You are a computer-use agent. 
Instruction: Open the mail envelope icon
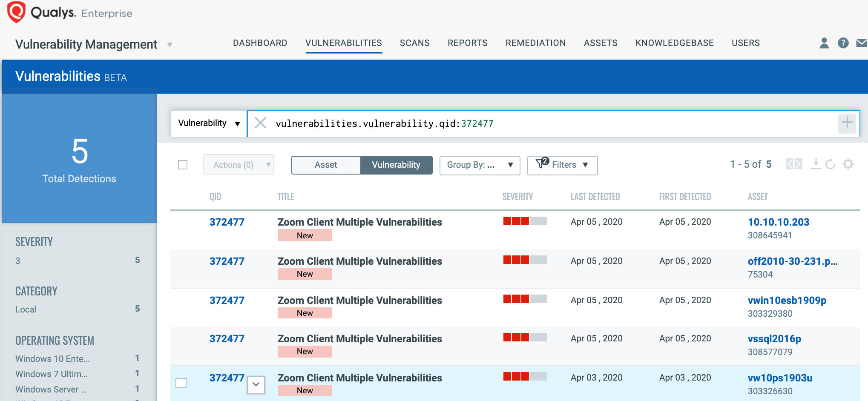point(862,43)
